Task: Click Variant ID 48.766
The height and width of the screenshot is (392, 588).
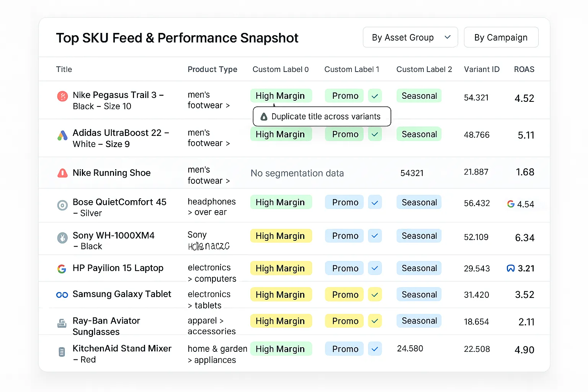Action: click(477, 135)
